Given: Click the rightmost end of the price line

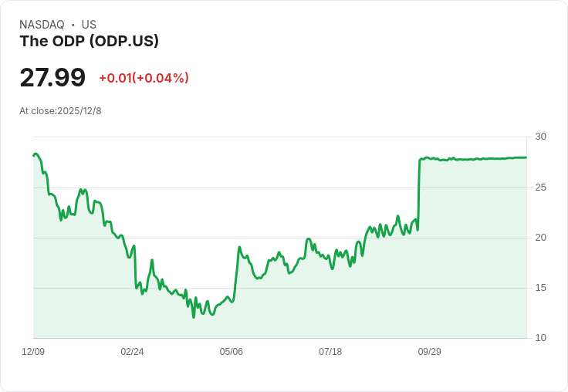Looking at the screenshot, I should (x=526, y=157).
